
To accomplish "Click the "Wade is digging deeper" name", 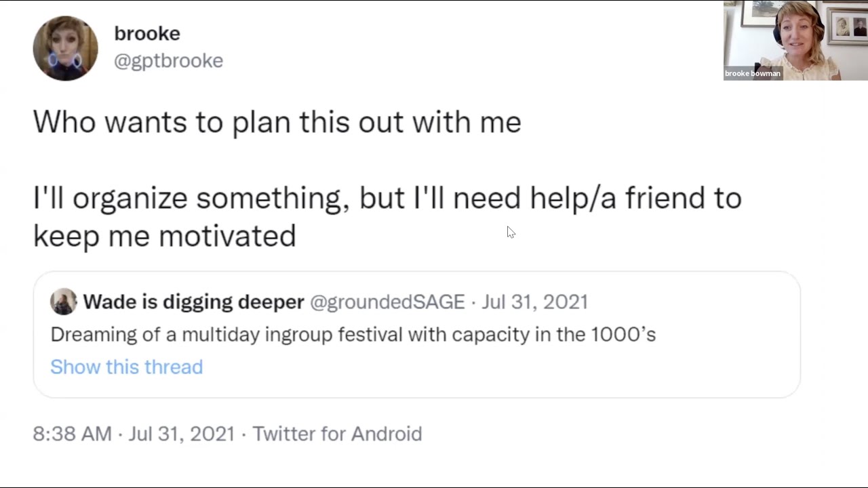I will pyautogui.click(x=193, y=302).
